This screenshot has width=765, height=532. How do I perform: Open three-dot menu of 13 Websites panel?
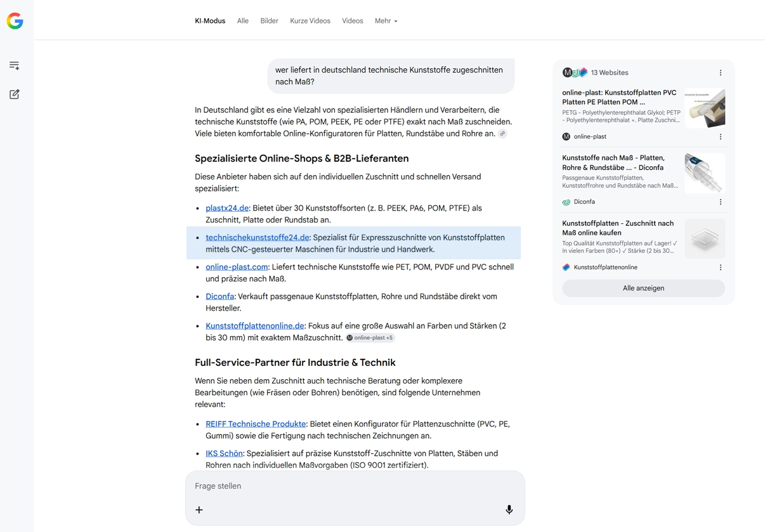click(720, 73)
